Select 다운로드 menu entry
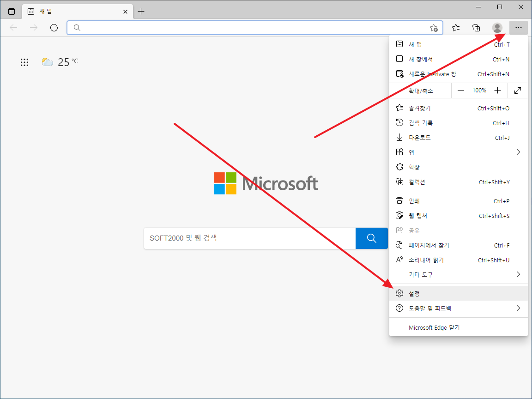Image resolution: width=532 pixels, height=399 pixels. coord(419,138)
